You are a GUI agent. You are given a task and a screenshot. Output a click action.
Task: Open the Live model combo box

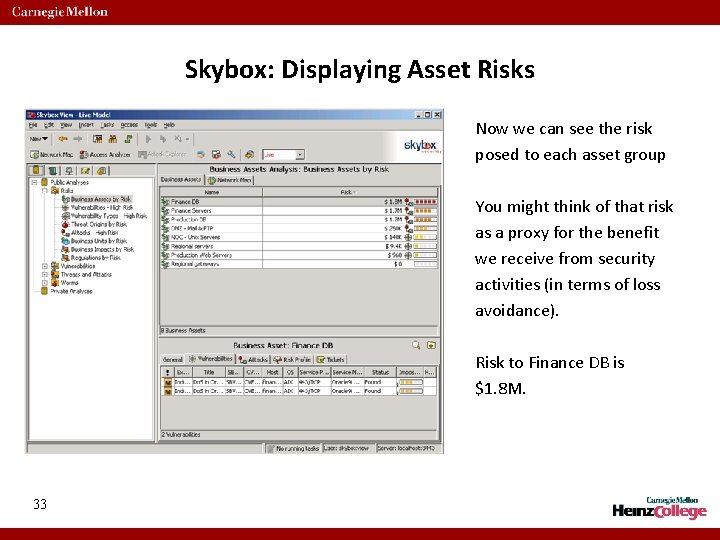click(x=283, y=155)
